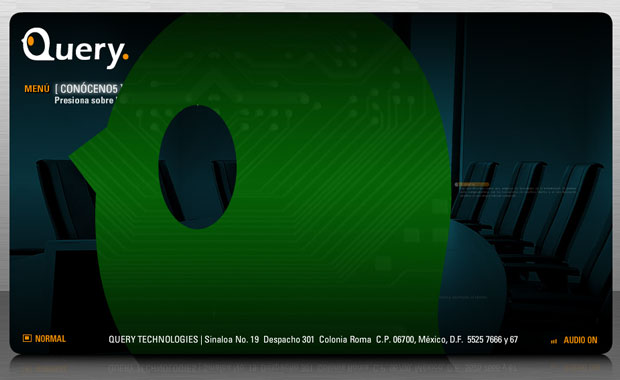Image resolution: width=620 pixels, height=380 pixels.
Task: Click the C.P. 06700, México, D.F. text
Action: pos(419,340)
